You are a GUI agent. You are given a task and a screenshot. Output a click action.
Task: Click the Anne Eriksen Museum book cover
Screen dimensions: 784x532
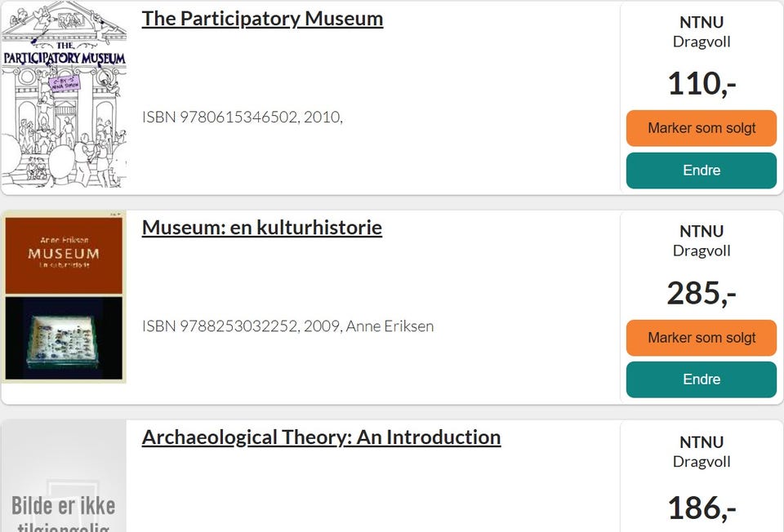64,297
